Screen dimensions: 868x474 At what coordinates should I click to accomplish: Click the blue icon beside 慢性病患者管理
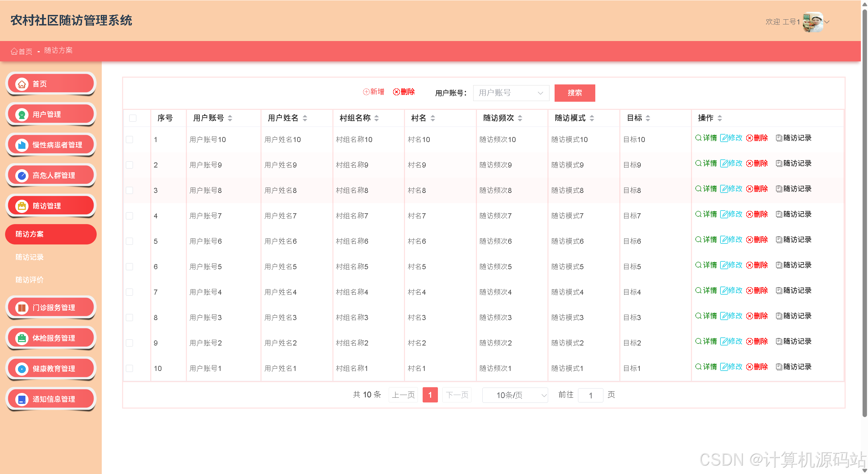tap(22, 145)
